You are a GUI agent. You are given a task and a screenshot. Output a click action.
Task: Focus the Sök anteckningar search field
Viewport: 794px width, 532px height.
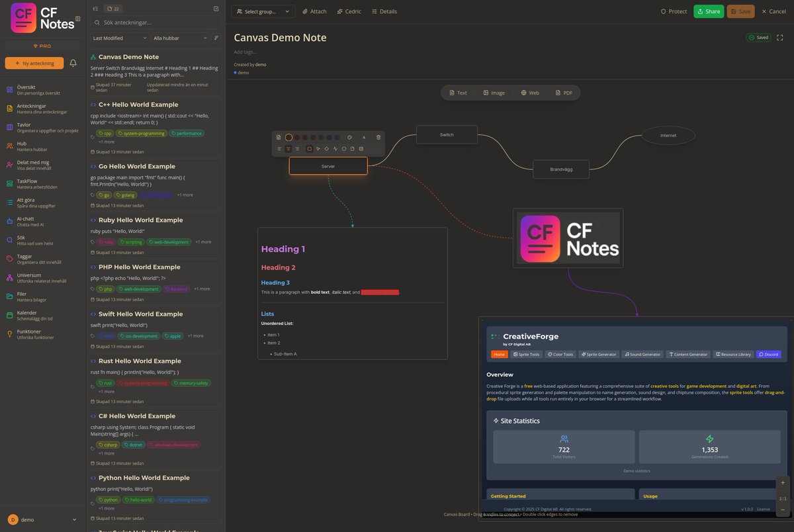click(x=155, y=22)
